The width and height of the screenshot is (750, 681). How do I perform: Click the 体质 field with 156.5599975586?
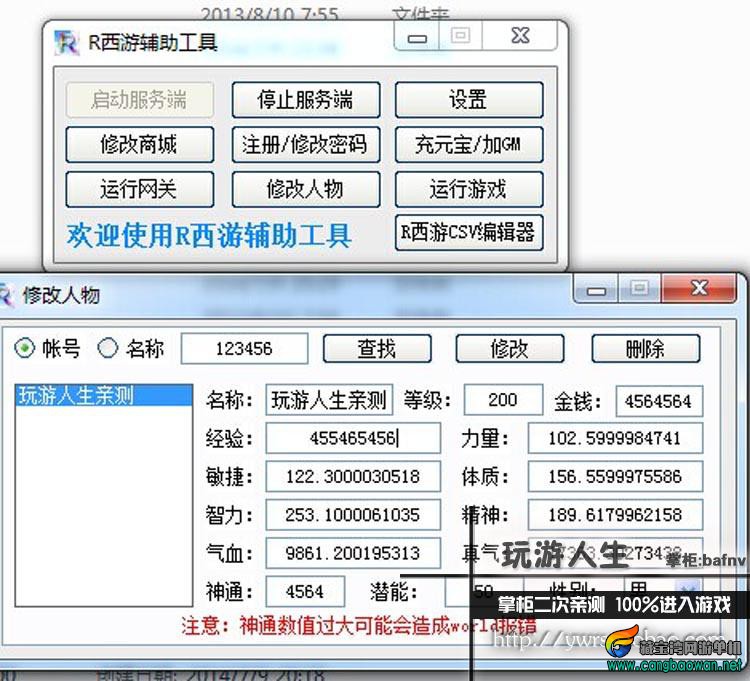click(615, 476)
